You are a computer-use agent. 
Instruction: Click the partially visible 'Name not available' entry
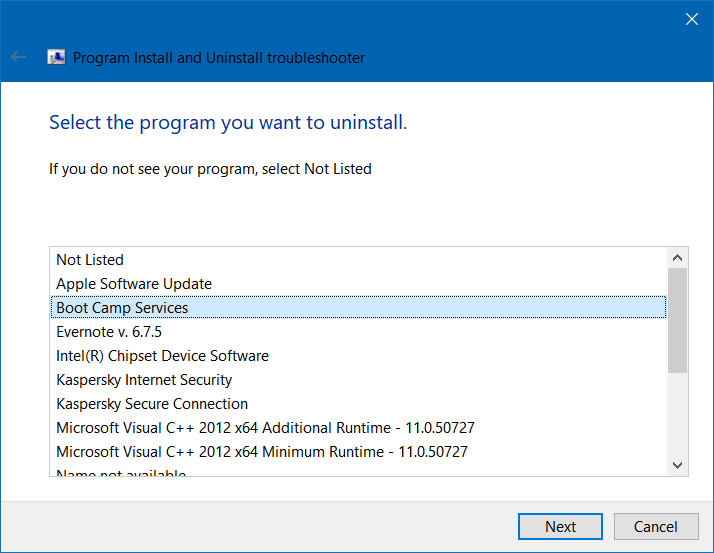[x=121, y=472]
